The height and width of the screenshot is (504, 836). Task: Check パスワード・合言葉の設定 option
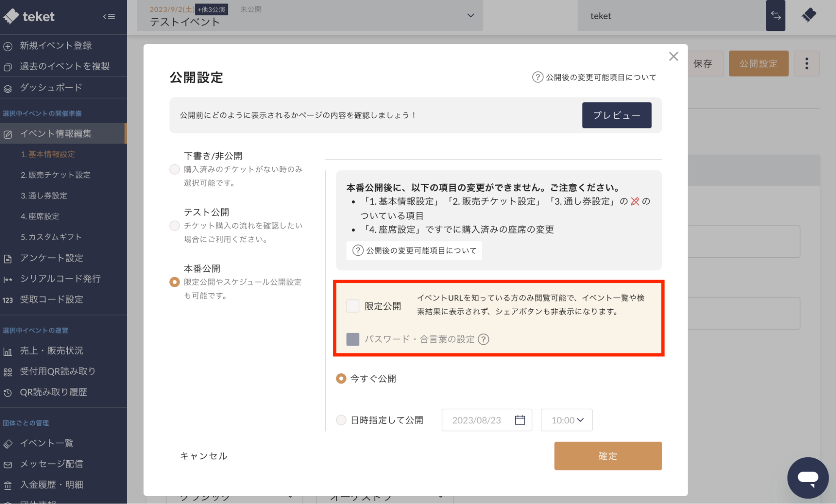pyautogui.click(x=353, y=339)
